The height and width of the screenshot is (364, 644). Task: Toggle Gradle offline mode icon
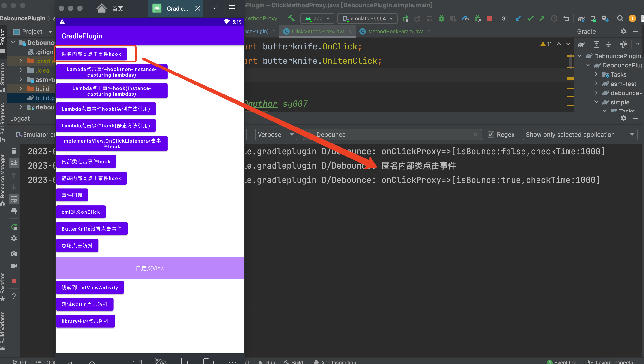pyautogui.click(x=623, y=44)
